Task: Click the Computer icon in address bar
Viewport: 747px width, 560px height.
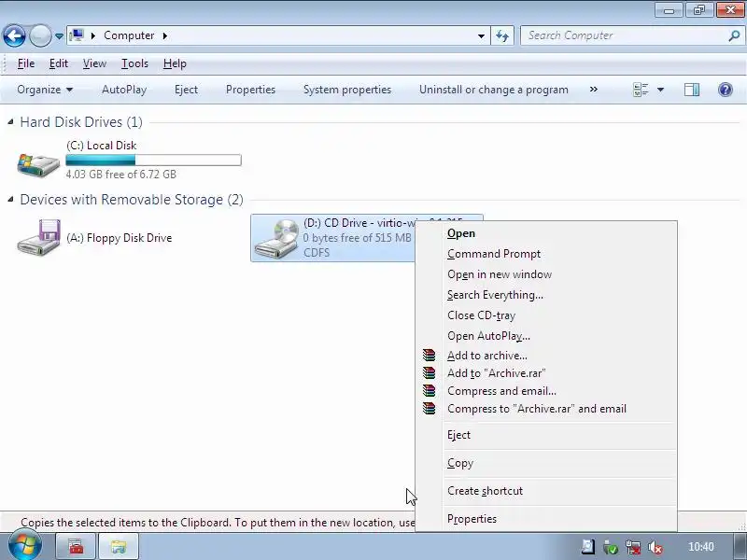Action: (77, 35)
